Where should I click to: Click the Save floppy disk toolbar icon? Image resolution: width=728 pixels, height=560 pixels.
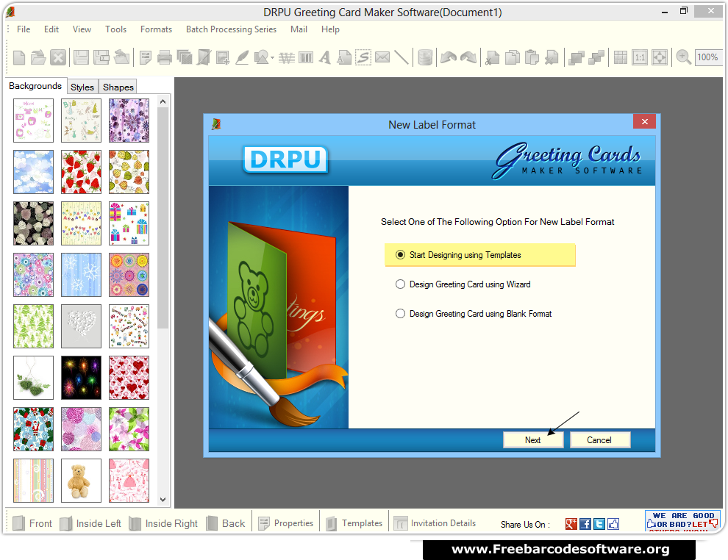click(x=81, y=57)
